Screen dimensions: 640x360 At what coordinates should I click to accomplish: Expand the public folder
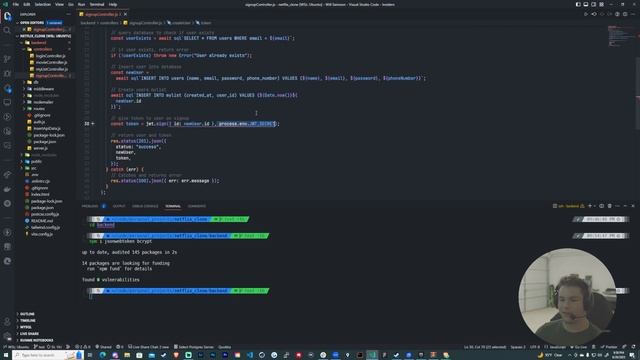36,162
